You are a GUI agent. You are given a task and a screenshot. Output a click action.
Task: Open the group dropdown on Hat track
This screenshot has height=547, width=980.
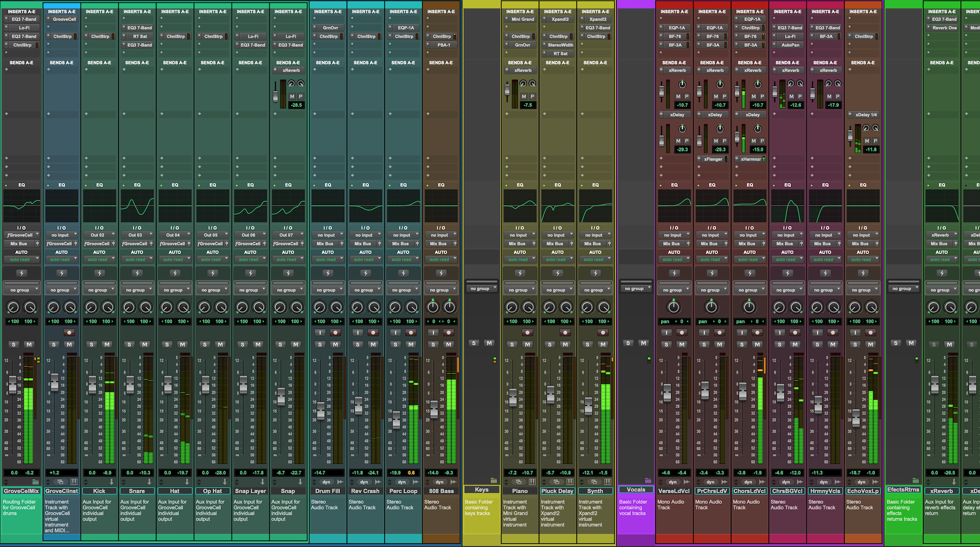[175, 290]
